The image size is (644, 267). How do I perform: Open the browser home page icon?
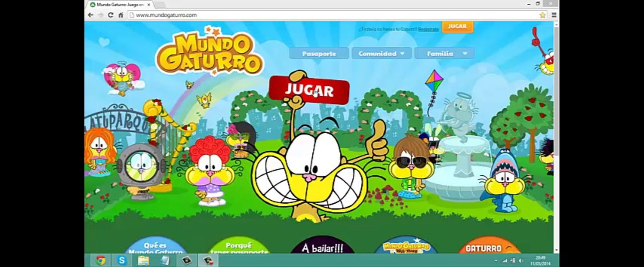click(121, 15)
